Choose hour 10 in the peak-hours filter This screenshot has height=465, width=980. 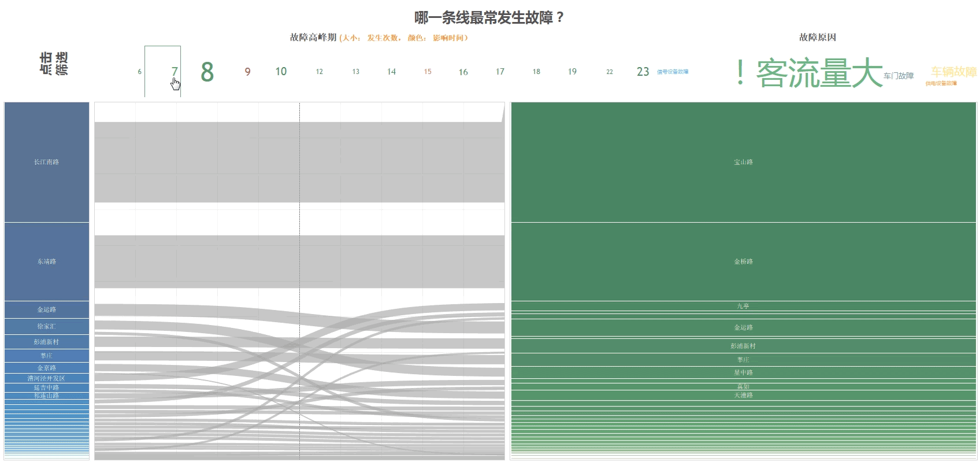tap(281, 72)
